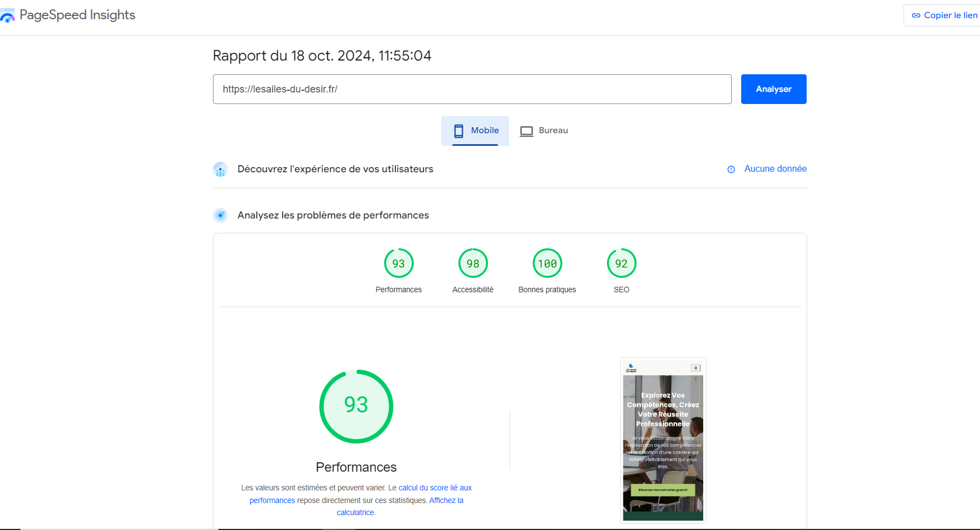Click the PageSpeed Insights title text
Viewport: 980px width, 530px height.
click(x=78, y=15)
